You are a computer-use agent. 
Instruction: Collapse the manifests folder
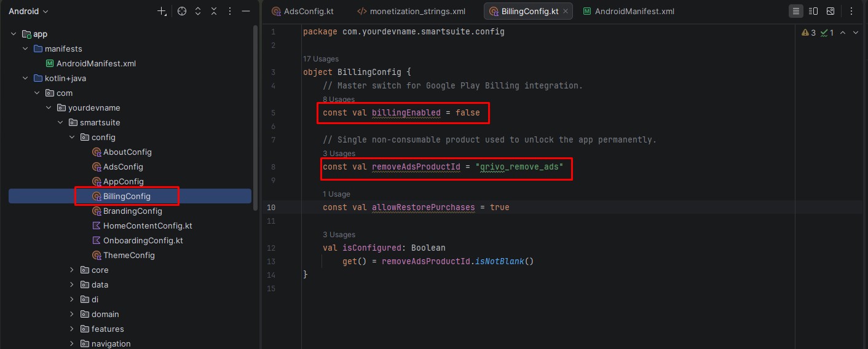coord(25,49)
